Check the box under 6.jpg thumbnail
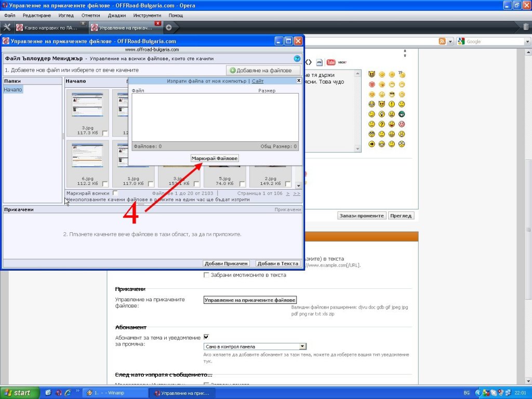The width and height of the screenshot is (532, 399). (105, 184)
